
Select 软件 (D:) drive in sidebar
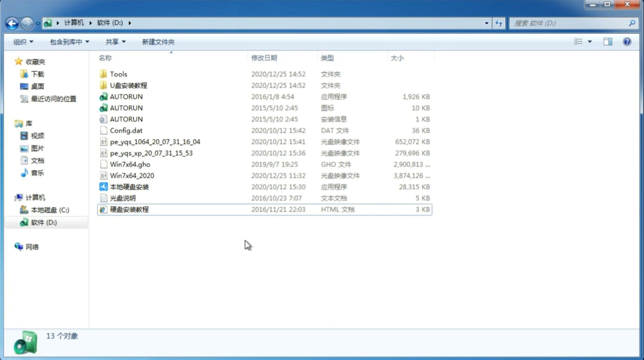click(43, 222)
